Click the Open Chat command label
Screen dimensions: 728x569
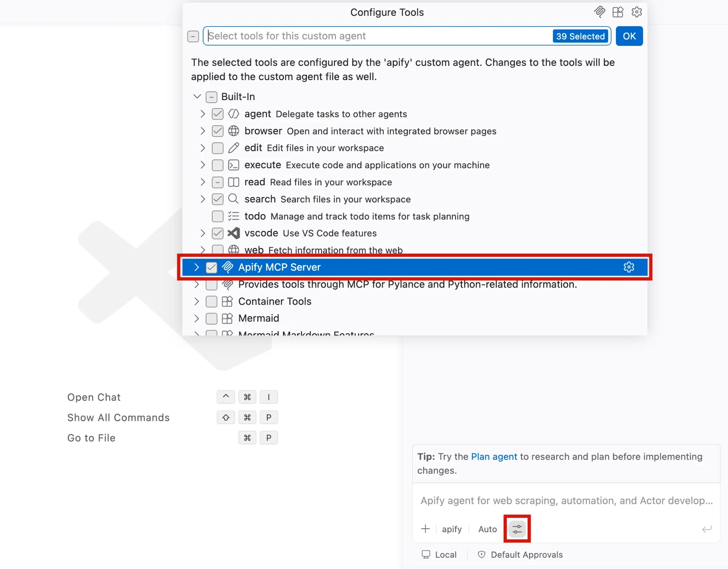point(94,397)
